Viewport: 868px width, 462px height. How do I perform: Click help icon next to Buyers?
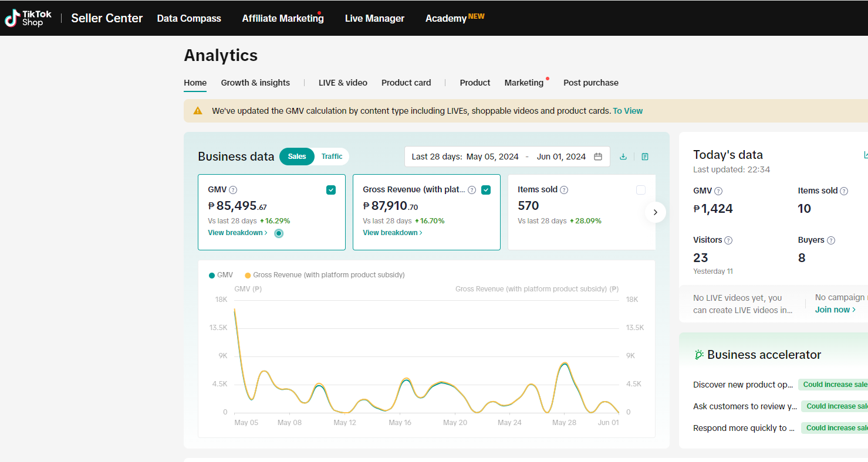click(831, 240)
